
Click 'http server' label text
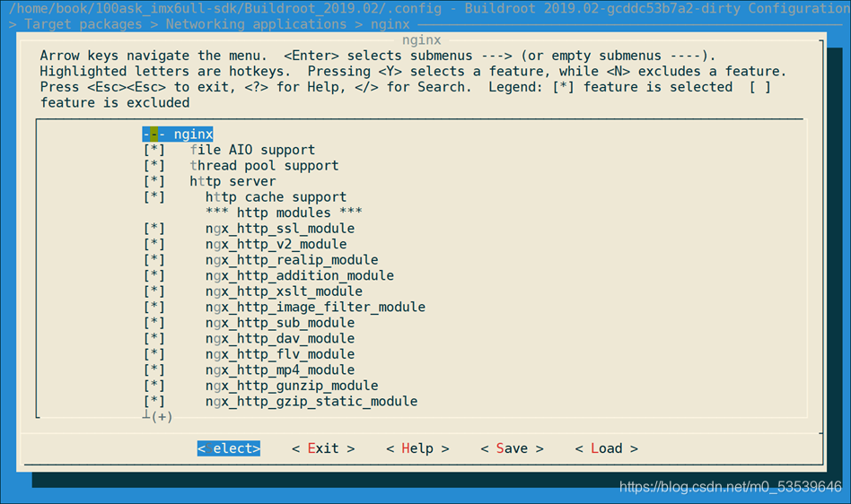pos(232,181)
